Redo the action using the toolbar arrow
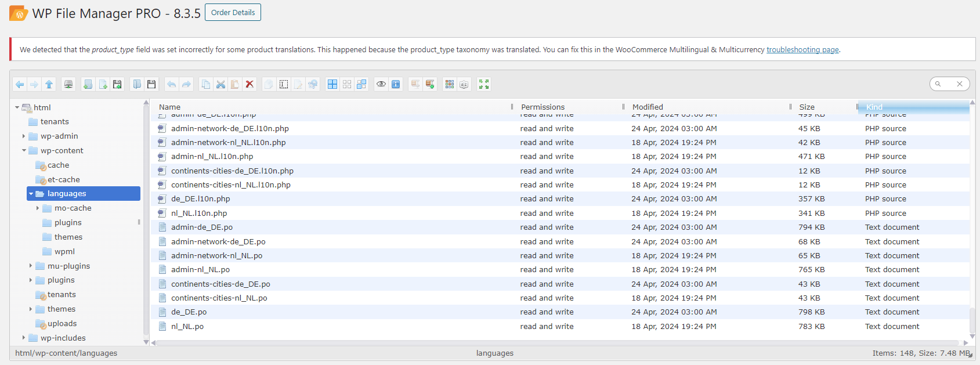 click(186, 84)
